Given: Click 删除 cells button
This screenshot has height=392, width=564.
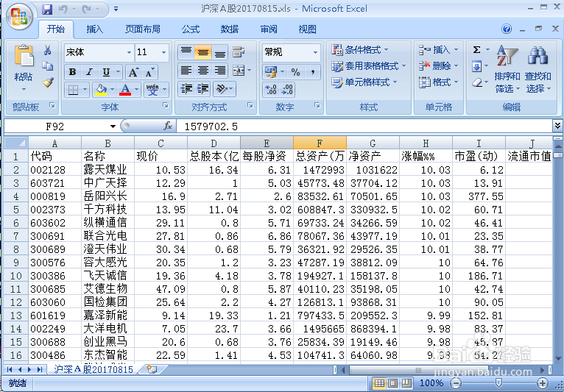Looking at the screenshot, I should point(439,66).
